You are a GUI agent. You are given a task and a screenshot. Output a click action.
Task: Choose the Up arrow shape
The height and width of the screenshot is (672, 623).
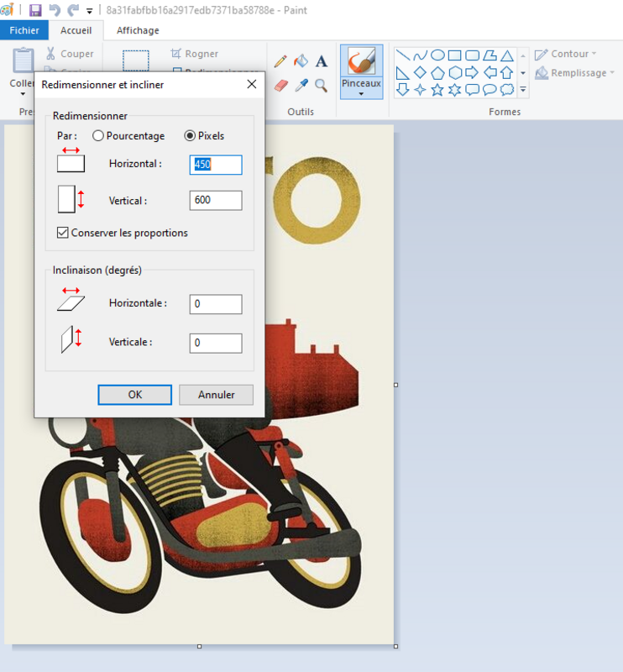coord(507,72)
